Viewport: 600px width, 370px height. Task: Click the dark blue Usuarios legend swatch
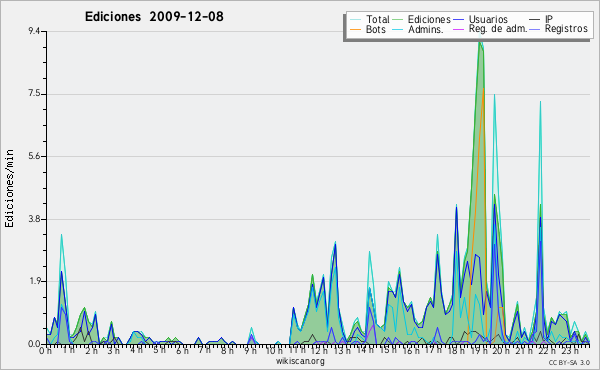coord(458,20)
